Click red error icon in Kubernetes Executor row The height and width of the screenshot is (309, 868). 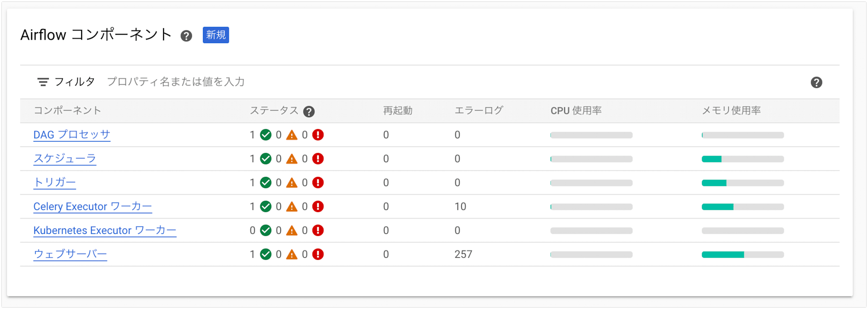318,230
